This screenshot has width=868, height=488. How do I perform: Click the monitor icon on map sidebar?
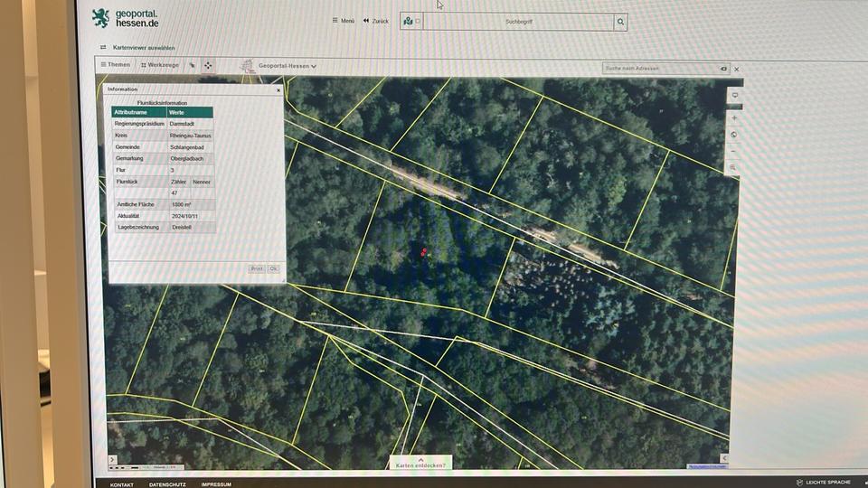[x=735, y=96]
